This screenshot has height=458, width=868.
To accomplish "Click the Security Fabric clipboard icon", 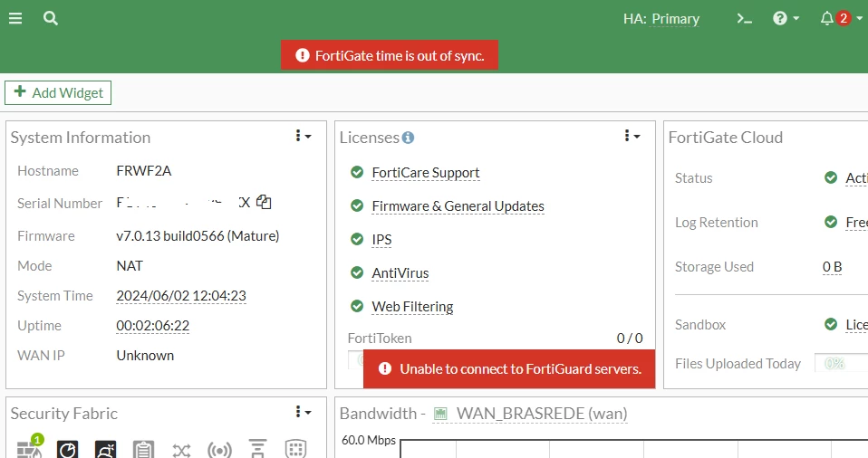I will pyautogui.click(x=143, y=449).
